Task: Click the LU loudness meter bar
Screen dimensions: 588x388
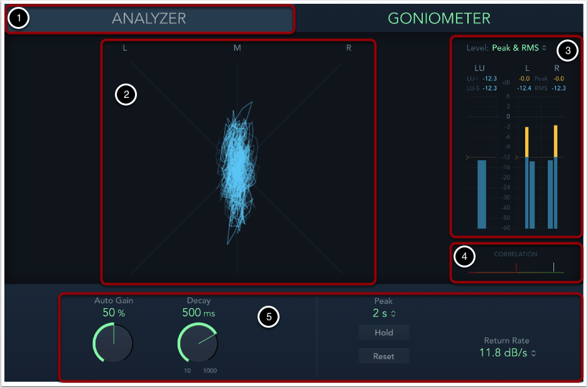Action: (481, 194)
